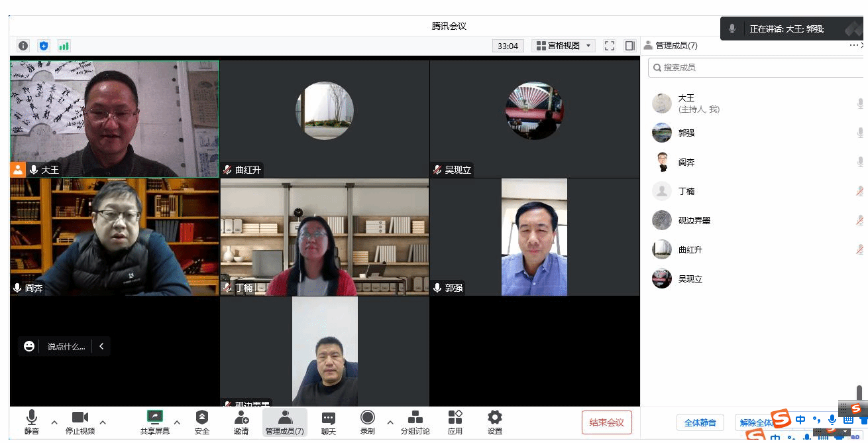868x443 pixels.
Task: Select member 丁楠 in the member list
Action: (686, 192)
